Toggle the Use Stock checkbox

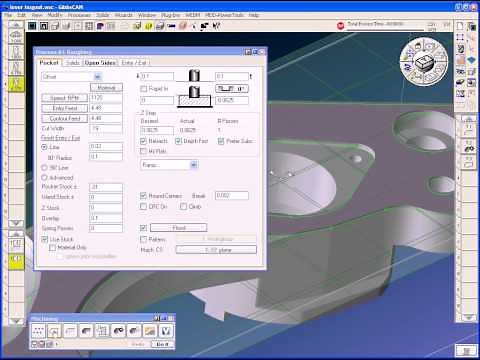[x=45, y=239]
